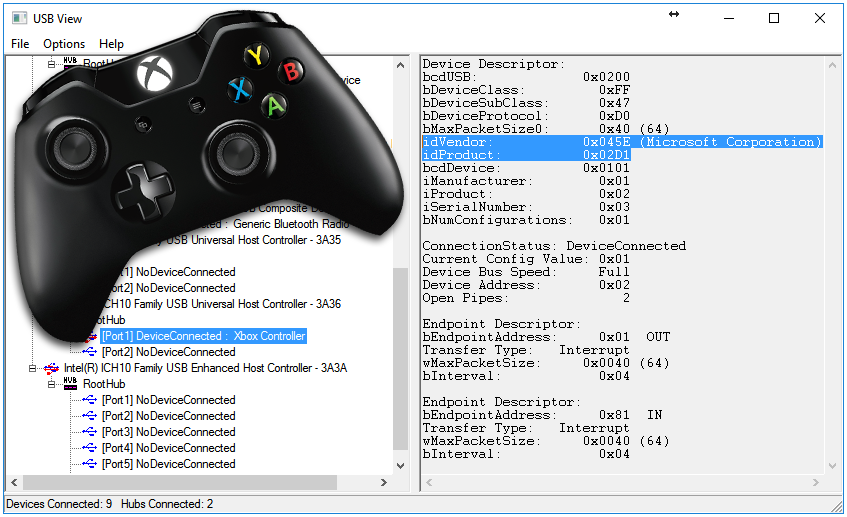Click USB icon for Port3 NoDeviceConnected
The width and height of the screenshot is (847, 517).
coord(90,432)
